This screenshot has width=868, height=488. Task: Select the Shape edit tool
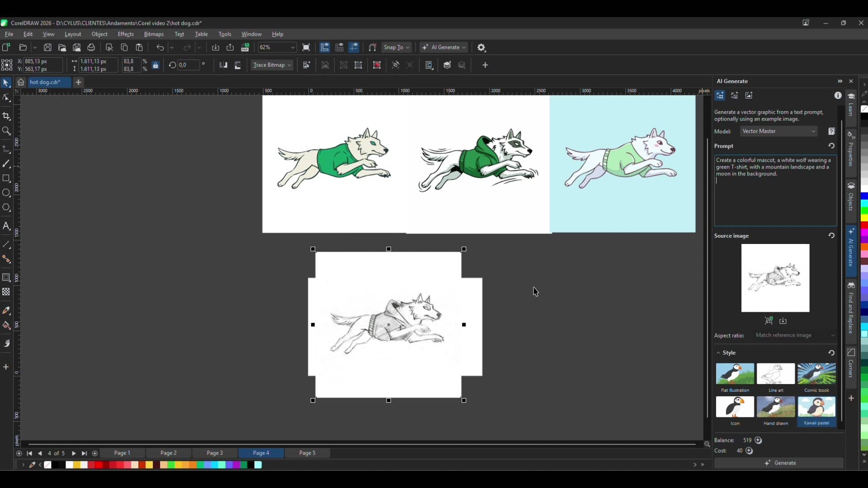pyautogui.click(x=6, y=98)
